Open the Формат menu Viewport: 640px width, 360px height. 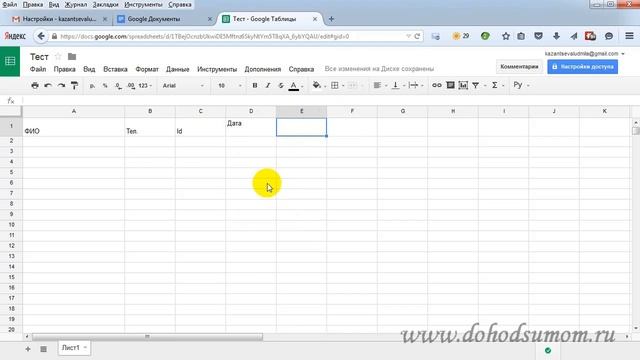(x=147, y=69)
